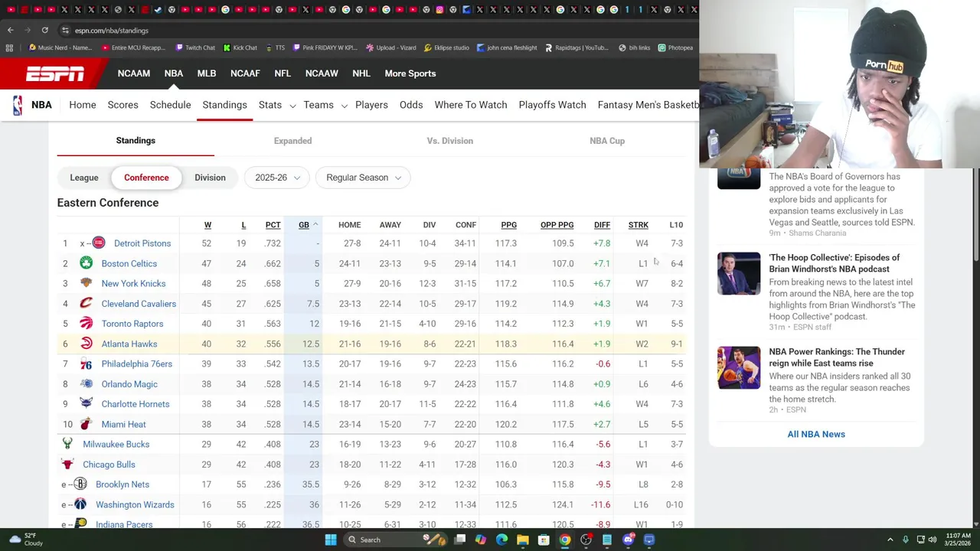Open File Explorer from taskbar
The image size is (980, 551).
click(x=523, y=540)
